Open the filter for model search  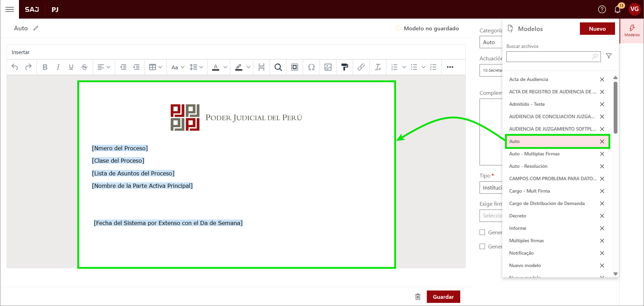click(609, 56)
